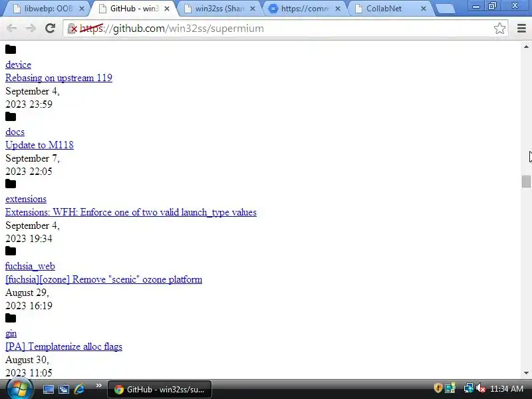Click the 2023 19:34 time text
Viewport: 532px width, 399px height.
[x=29, y=239]
